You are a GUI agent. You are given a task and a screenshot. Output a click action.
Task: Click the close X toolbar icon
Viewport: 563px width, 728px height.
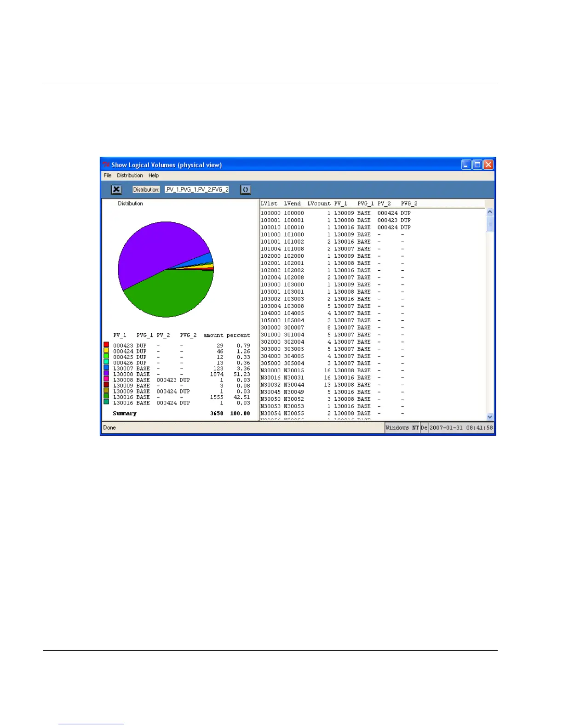coord(116,189)
